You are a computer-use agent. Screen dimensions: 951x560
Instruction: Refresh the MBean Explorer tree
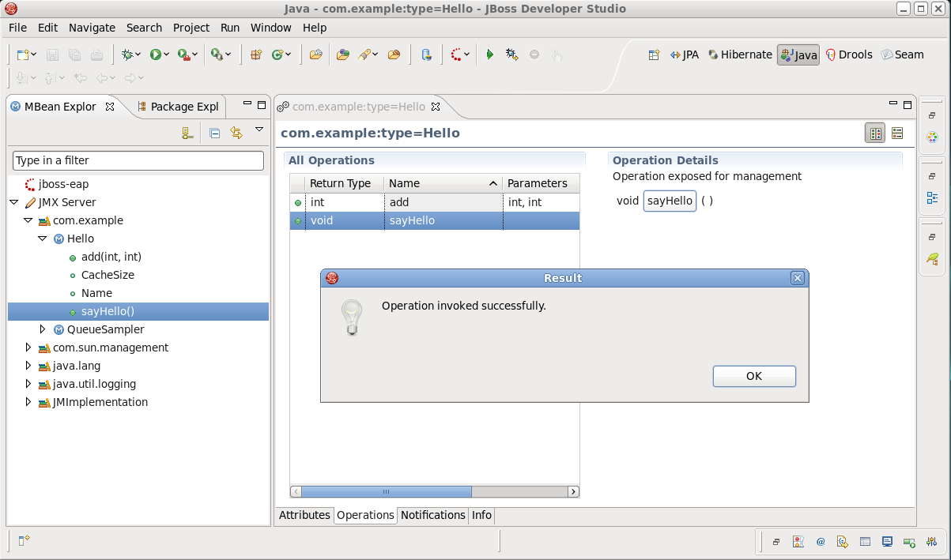point(187,132)
